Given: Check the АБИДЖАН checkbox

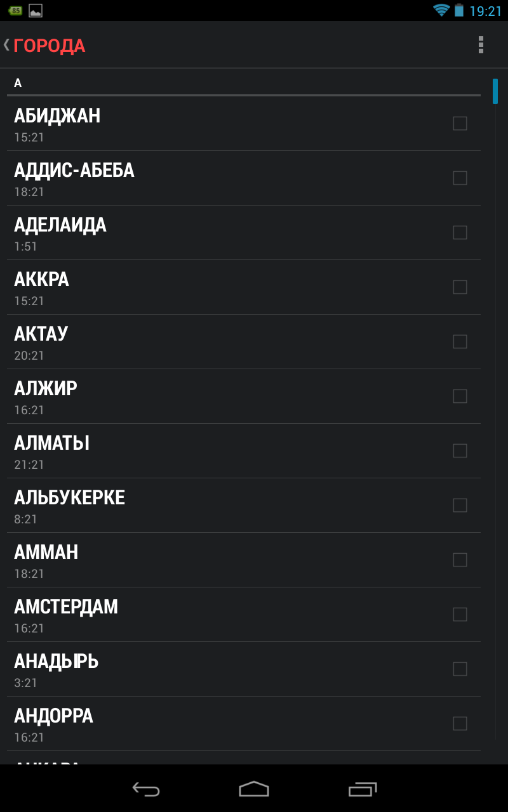Looking at the screenshot, I should [460, 124].
